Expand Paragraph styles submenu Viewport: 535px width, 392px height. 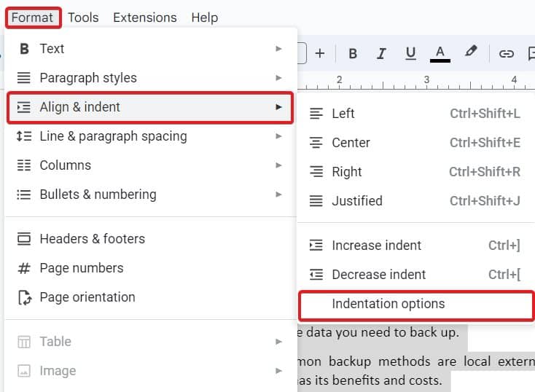(x=150, y=78)
